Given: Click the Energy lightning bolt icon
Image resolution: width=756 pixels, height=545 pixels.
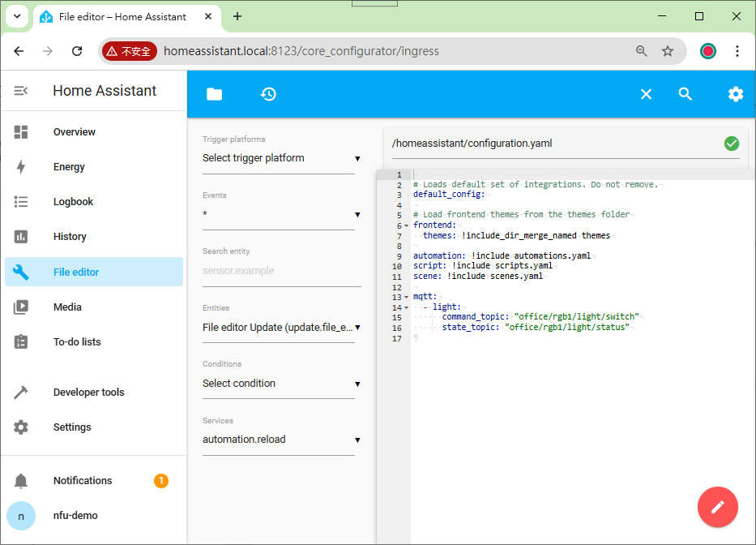Looking at the screenshot, I should 21,167.
